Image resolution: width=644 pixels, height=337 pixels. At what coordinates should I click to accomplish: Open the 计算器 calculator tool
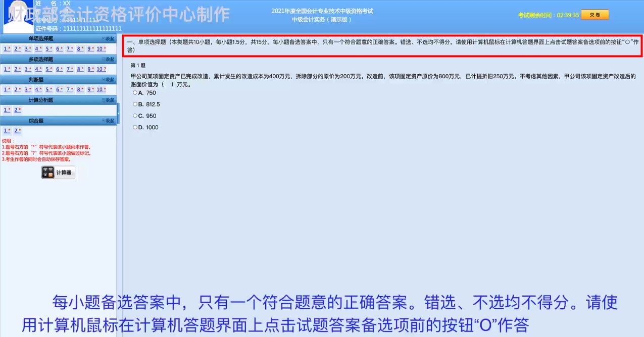(x=58, y=172)
